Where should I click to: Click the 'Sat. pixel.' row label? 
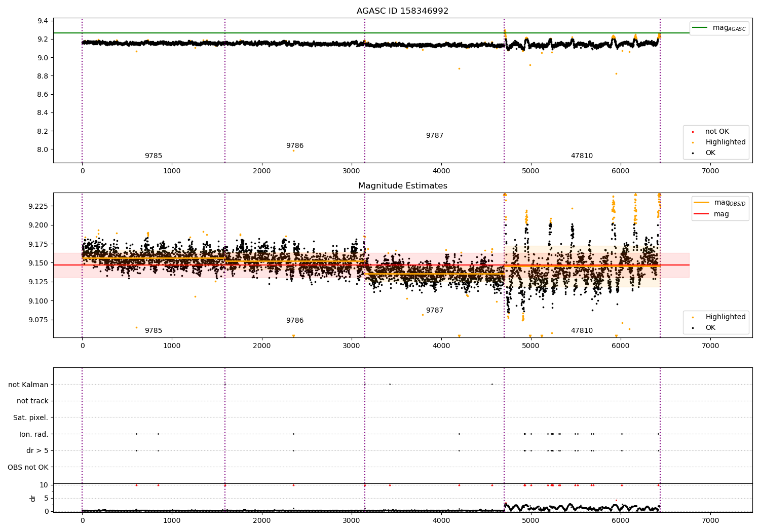click(x=30, y=417)
